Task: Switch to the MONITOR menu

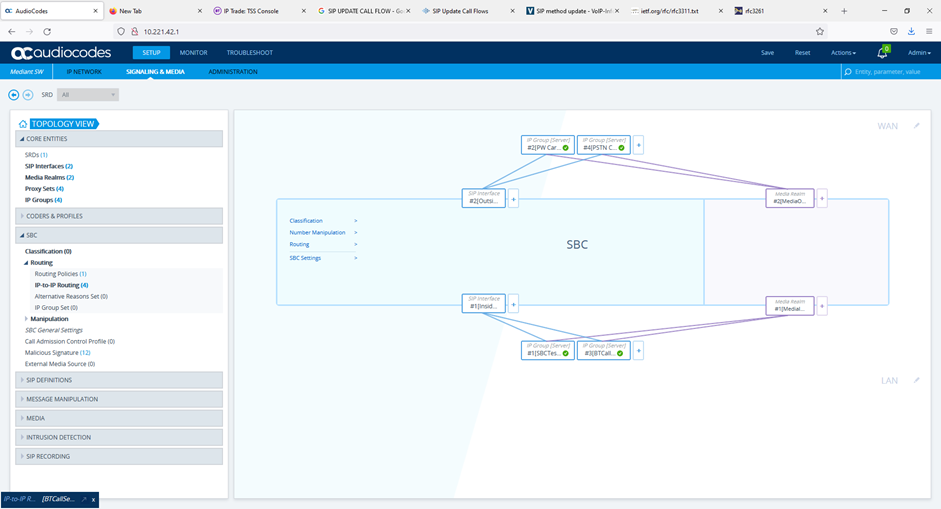Action: point(193,53)
